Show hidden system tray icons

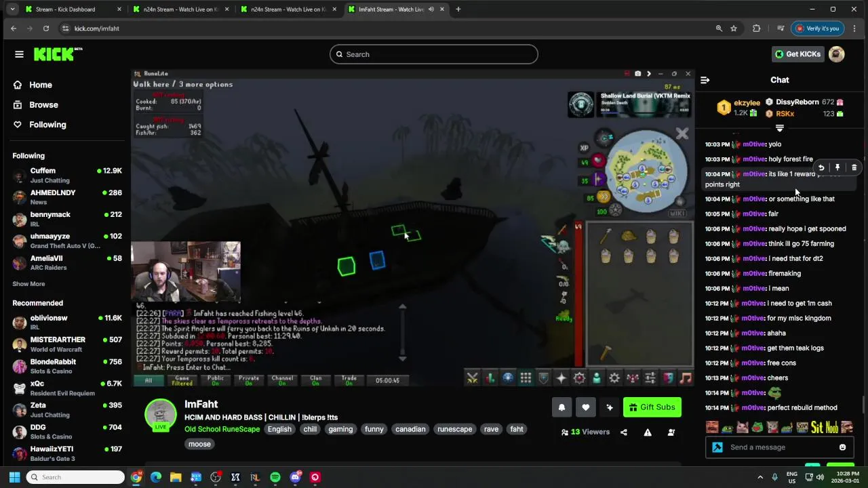pyautogui.click(x=760, y=477)
